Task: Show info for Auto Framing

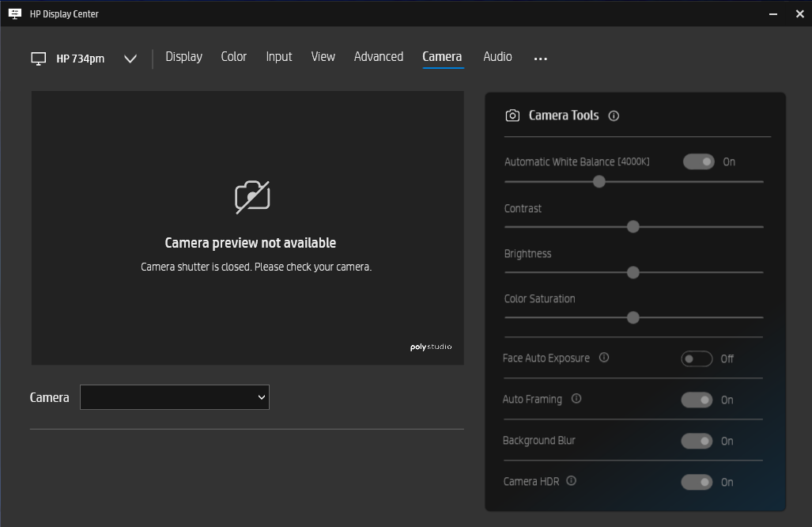Action: click(576, 399)
